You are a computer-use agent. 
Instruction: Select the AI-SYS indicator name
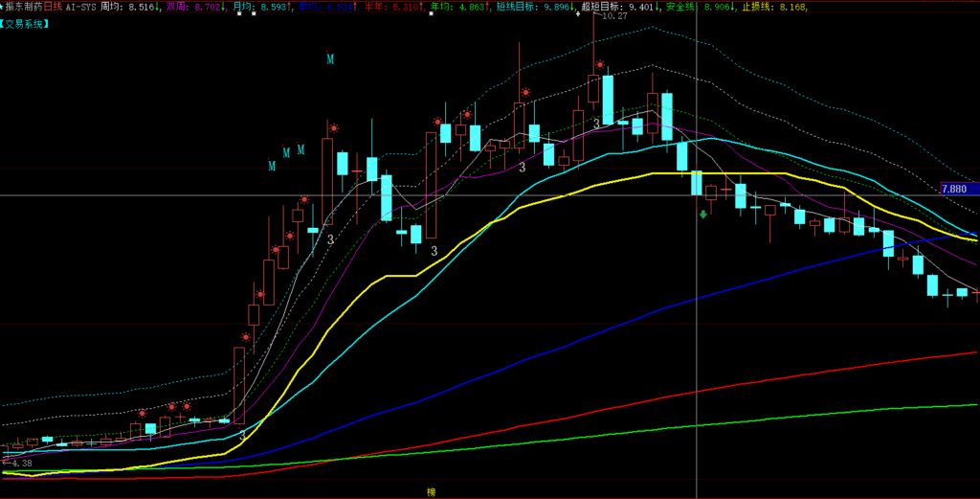(x=81, y=7)
